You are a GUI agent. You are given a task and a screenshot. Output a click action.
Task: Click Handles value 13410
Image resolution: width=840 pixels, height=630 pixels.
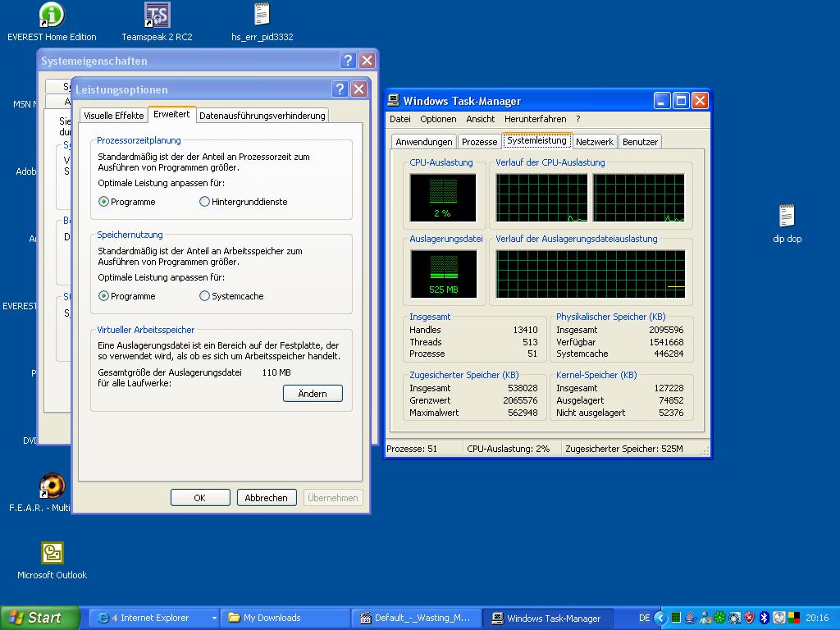525,330
